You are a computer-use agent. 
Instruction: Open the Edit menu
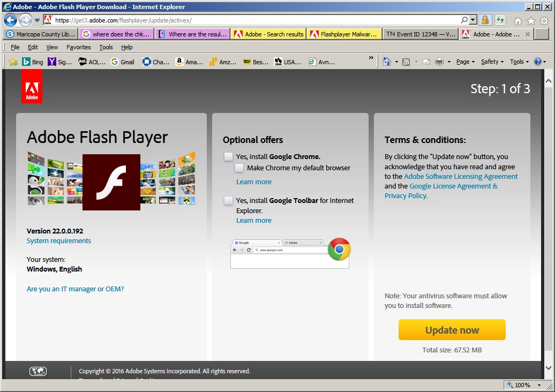pyautogui.click(x=33, y=47)
